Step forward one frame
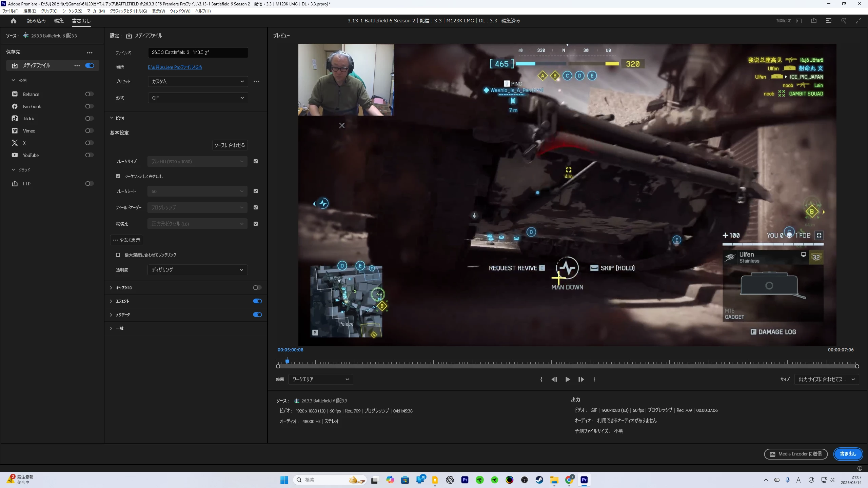The image size is (868, 488). [581, 379]
